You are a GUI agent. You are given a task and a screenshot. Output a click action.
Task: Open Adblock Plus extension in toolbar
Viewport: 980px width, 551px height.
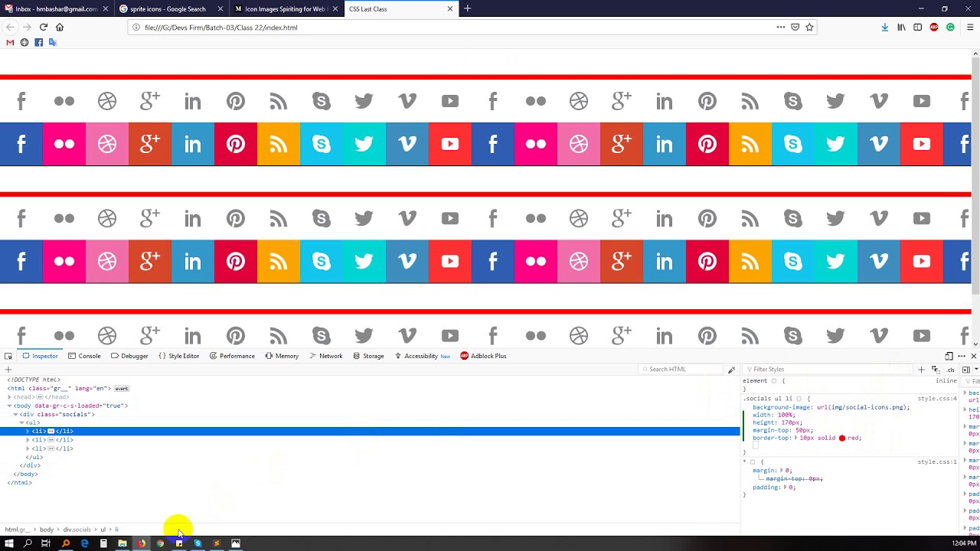934,28
